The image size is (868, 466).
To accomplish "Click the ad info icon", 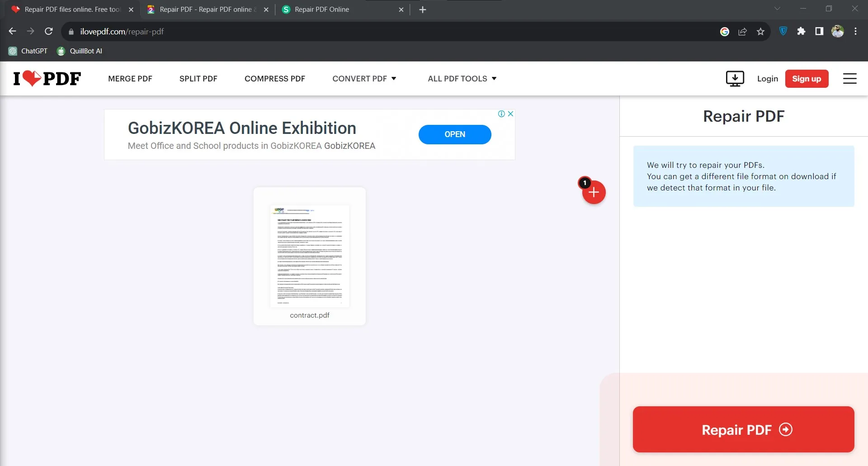I will 501,114.
